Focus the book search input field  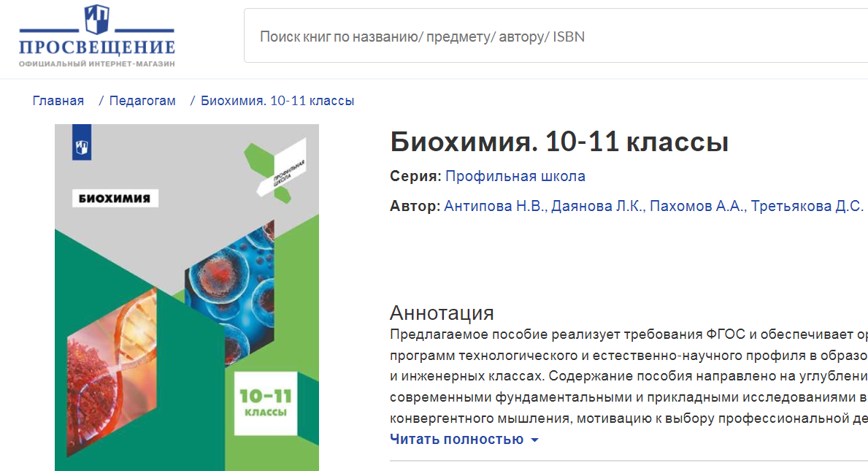point(555,37)
